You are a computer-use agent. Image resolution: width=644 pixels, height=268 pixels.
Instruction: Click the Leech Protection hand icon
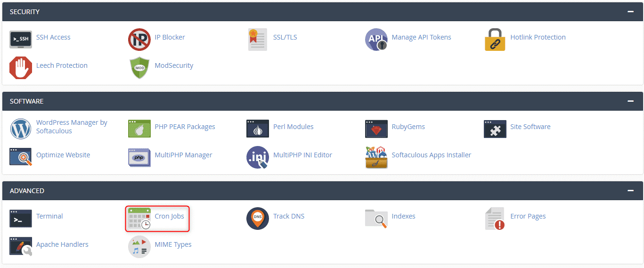[x=21, y=68]
